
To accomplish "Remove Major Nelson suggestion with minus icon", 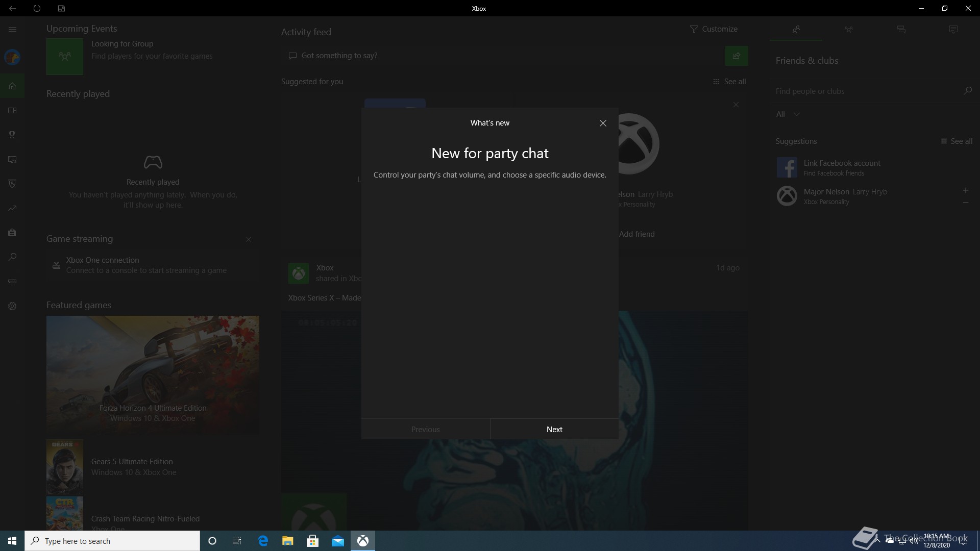I will coord(965,203).
